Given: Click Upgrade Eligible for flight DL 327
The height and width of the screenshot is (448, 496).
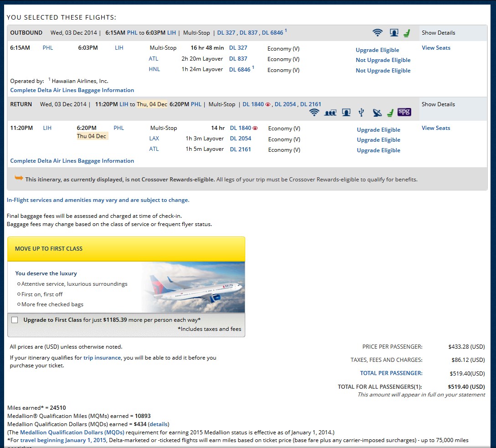Looking at the screenshot, I should click(x=377, y=50).
